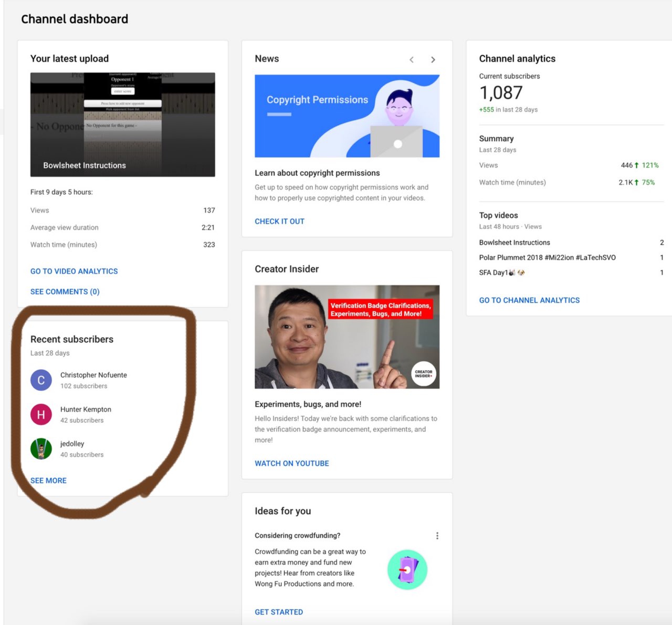Click the +555 in last 28 days text
Viewport: 672px width, 625px height.
click(508, 110)
